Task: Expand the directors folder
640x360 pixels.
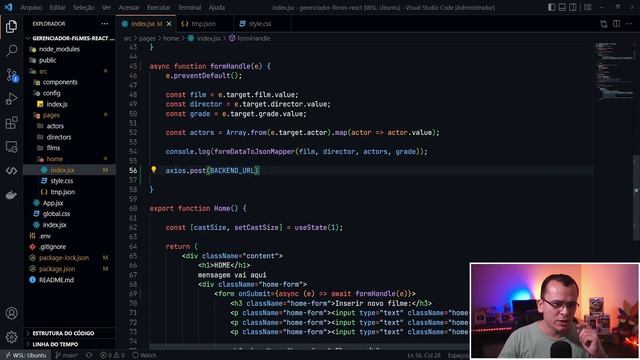Action: 69,137
